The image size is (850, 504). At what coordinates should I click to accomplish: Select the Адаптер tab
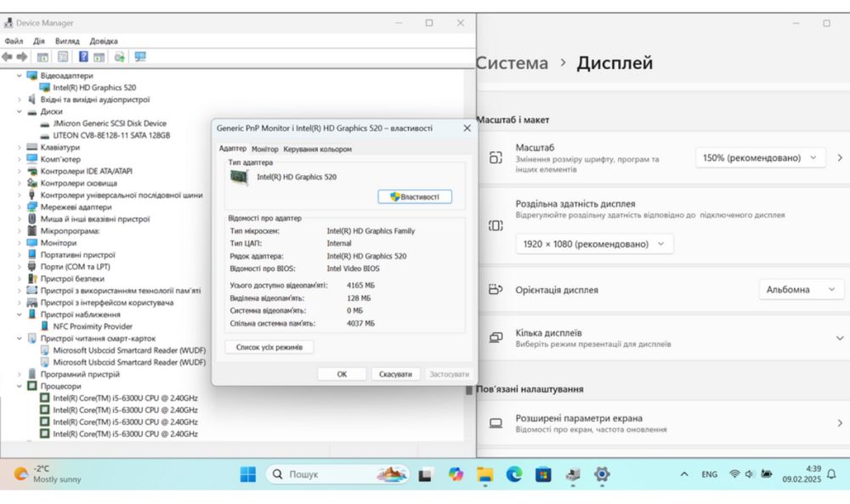(233, 148)
